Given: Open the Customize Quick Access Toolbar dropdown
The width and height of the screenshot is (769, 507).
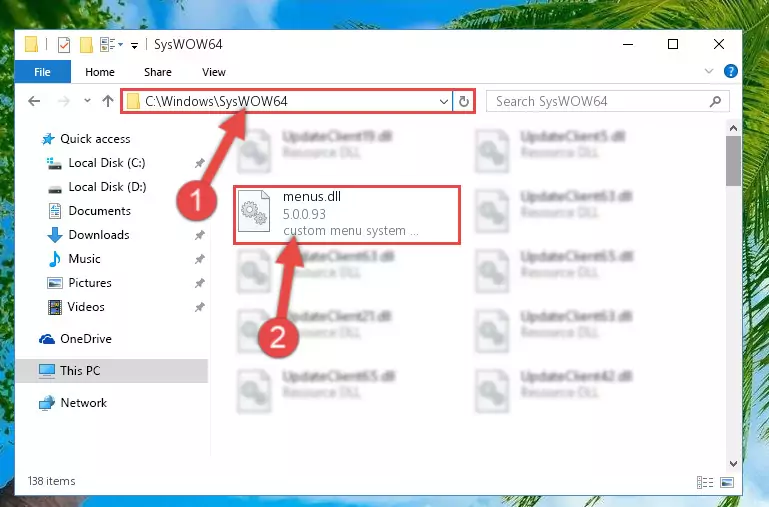Looking at the screenshot, I should (x=134, y=46).
